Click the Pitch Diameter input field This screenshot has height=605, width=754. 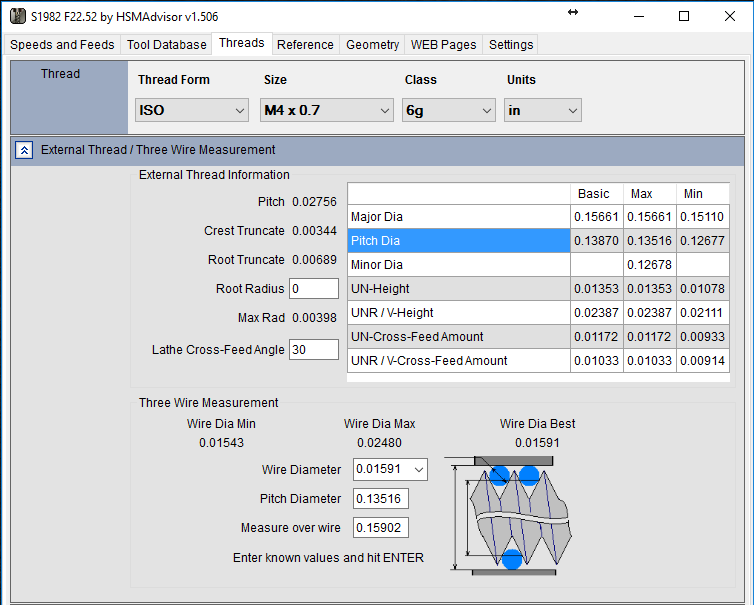[x=380, y=499]
